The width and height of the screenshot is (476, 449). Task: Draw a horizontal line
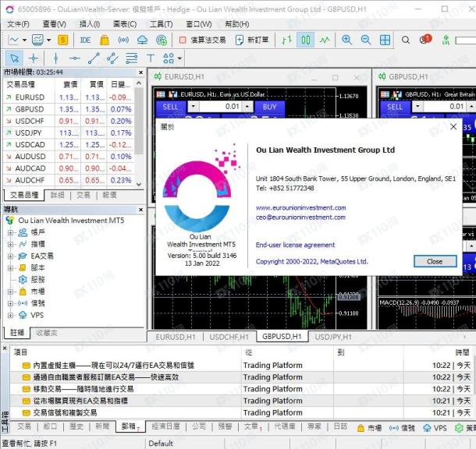pos(75,58)
